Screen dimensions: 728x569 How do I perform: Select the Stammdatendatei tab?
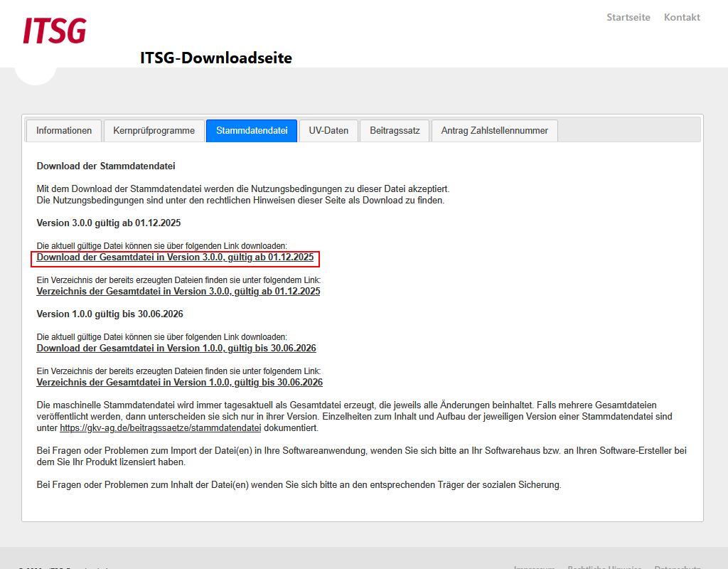[252, 131]
